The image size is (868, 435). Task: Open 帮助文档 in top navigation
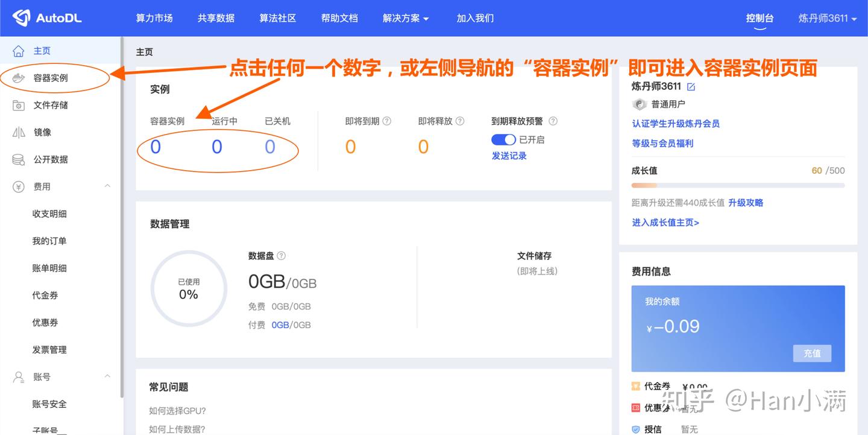(x=339, y=18)
